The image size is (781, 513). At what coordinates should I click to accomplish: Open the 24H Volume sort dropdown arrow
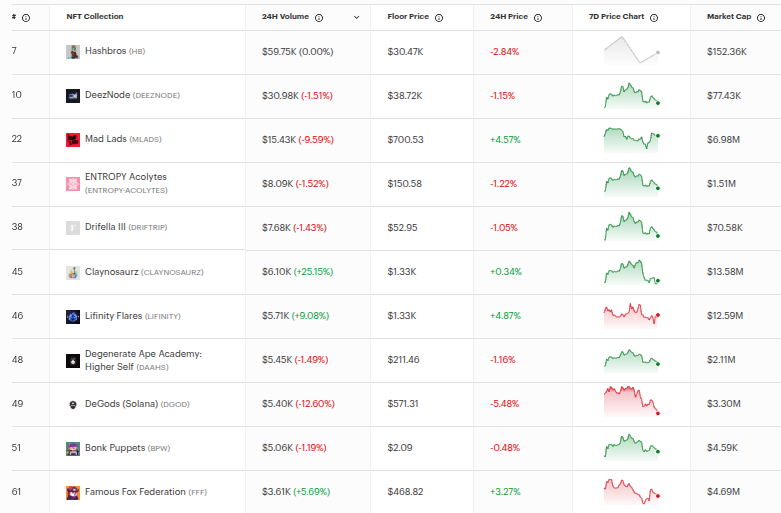(x=357, y=17)
